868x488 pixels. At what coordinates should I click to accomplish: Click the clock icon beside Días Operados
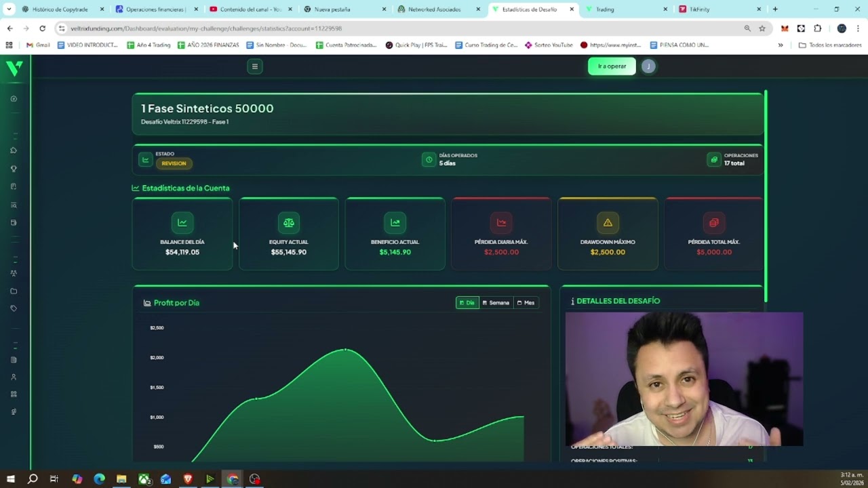[429, 159]
